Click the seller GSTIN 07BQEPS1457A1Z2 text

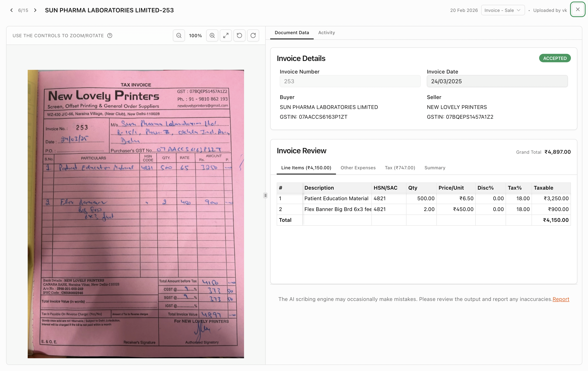(460, 117)
